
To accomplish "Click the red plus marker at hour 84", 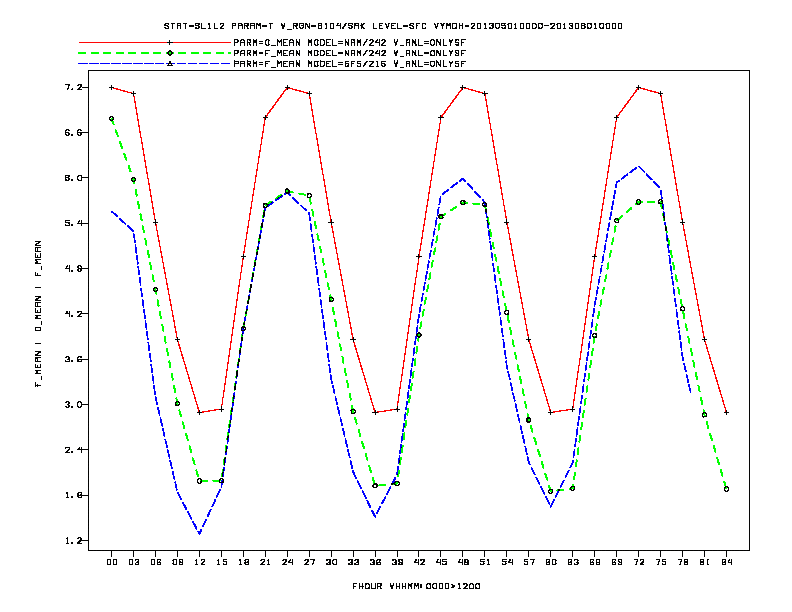I will [x=726, y=413].
